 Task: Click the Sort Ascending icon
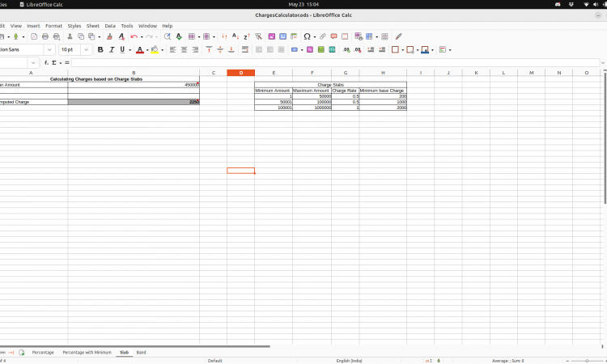(x=235, y=36)
